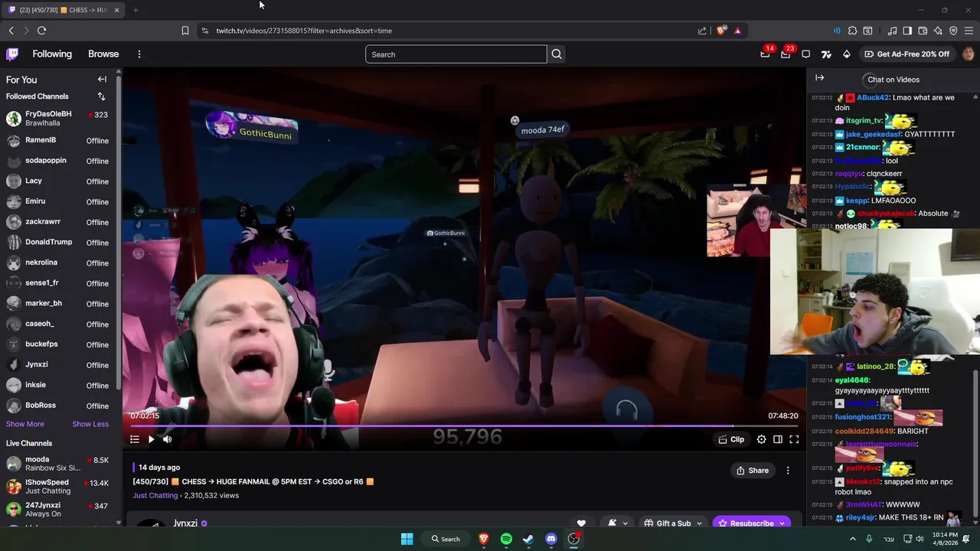This screenshot has height=551, width=980.
Task: Open the user avatar account menu
Action: coord(969,54)
